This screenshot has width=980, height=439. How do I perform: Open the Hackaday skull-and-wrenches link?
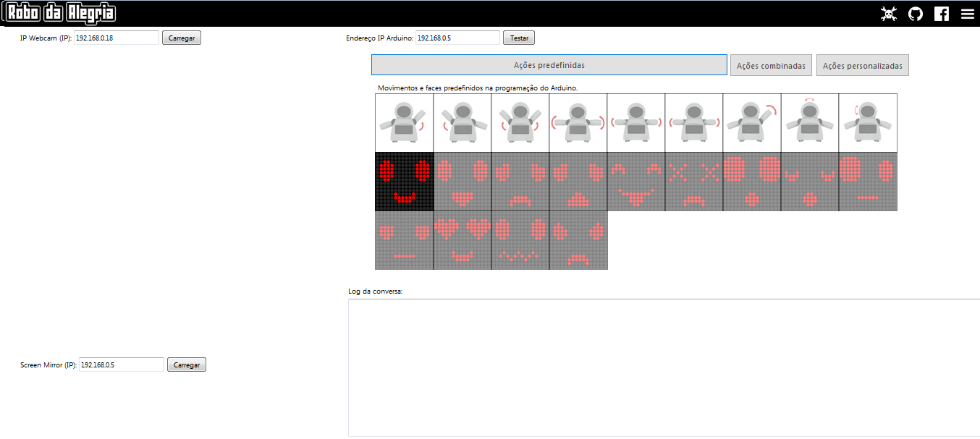pyautogui.click(x=889, y=14)
